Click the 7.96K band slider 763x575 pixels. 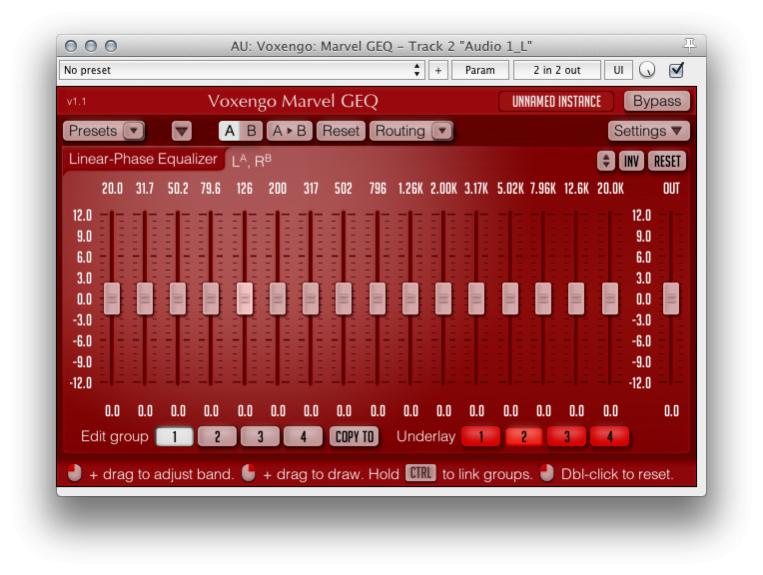tap(543, 298)
